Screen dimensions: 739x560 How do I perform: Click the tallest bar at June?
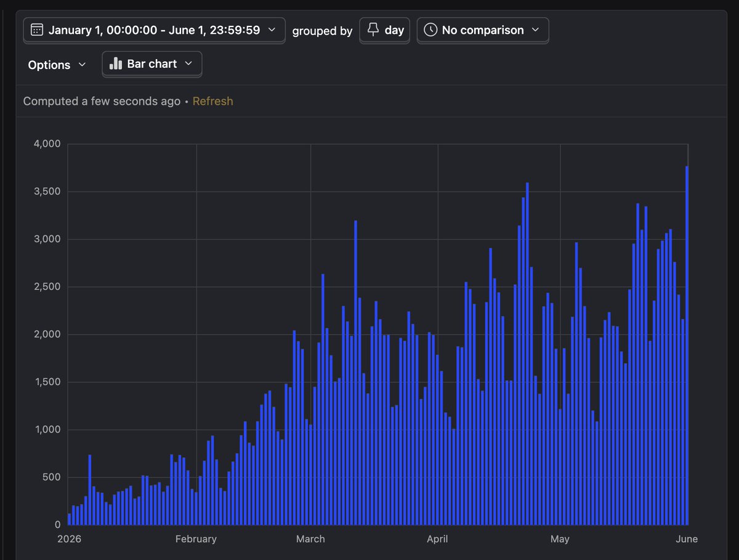coord(687,345)
